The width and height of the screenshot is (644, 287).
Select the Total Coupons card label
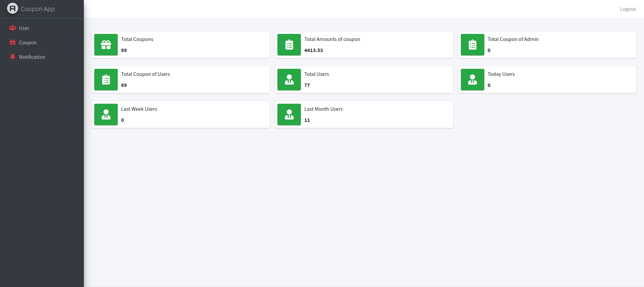coord(137,39)
